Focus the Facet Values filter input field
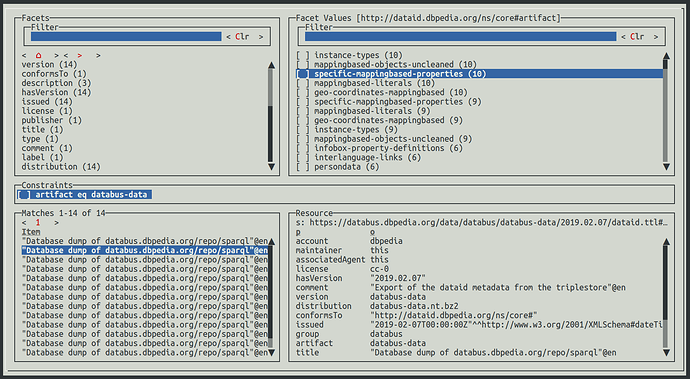The width and height of the screenshot is (690, 379). [460, 37]
